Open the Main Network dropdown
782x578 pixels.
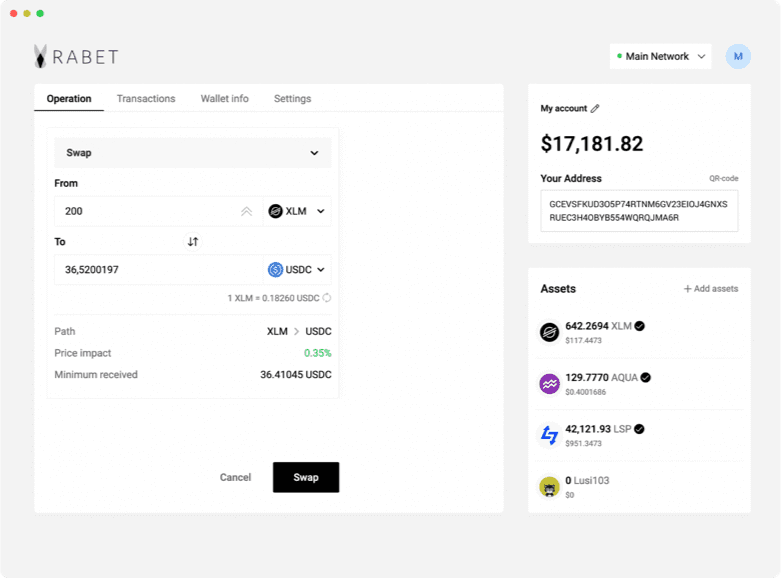(660, 57)
